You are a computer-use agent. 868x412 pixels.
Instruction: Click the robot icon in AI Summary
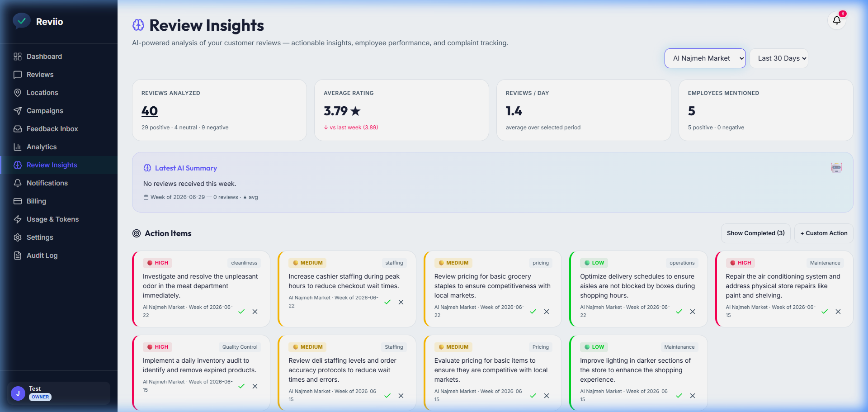pyautogui.click(x=836, y=168)
